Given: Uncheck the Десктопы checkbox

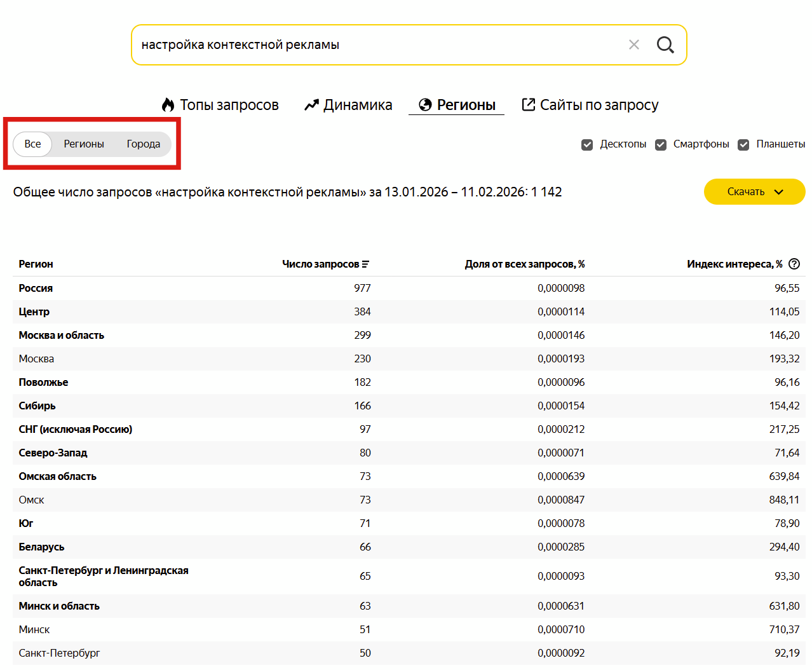Looking at the screenshot, I should pos(587,145).
